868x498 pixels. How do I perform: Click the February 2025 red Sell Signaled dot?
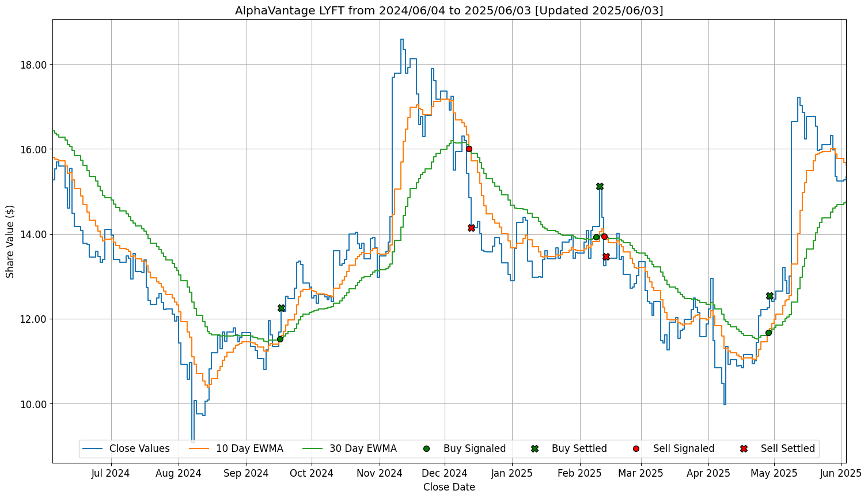[604, 236]
